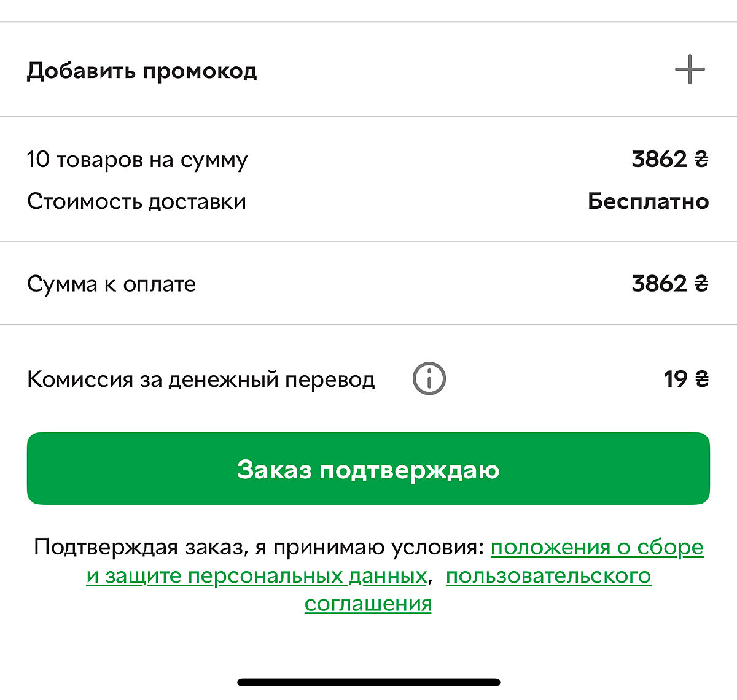Click the underlined word 'соглашения'
This screenshot has height=700, width=737.
click(368, 604)
